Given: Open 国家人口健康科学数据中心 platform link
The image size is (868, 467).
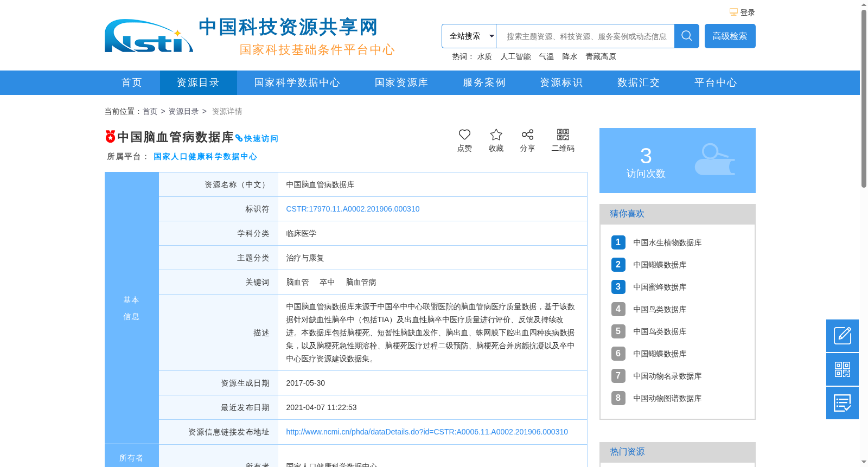Looking at the screenshot, I should pyautogui.click(x=205, y=156).
